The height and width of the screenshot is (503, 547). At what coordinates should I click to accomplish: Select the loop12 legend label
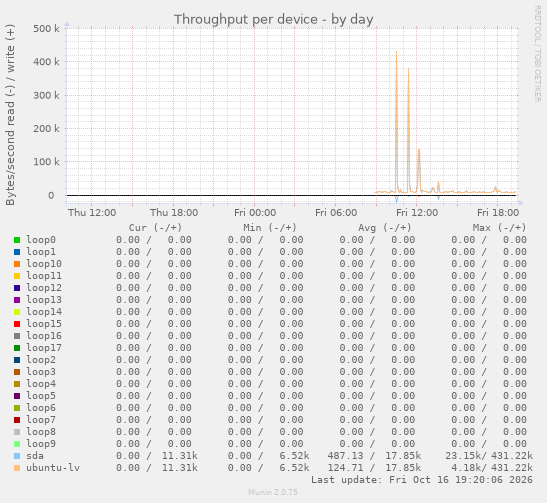[x=44, y=288]
